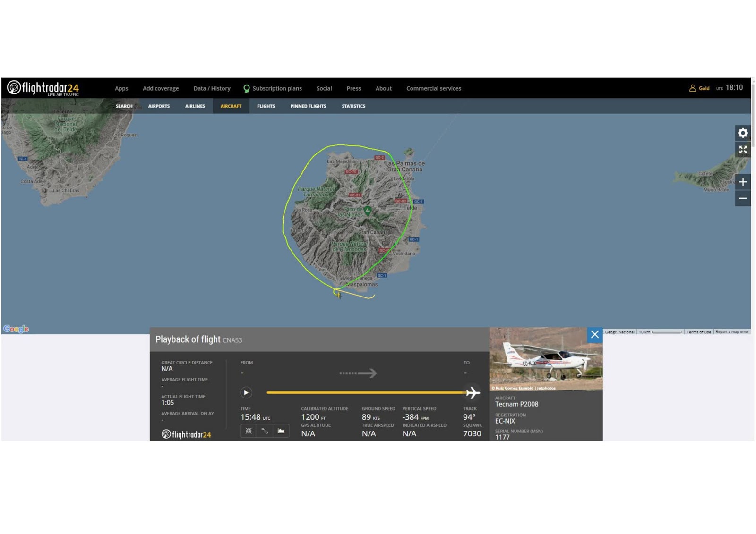Toggle fullscreen map view
This screenshot has height=534, width=756.
tap(743, 150)
